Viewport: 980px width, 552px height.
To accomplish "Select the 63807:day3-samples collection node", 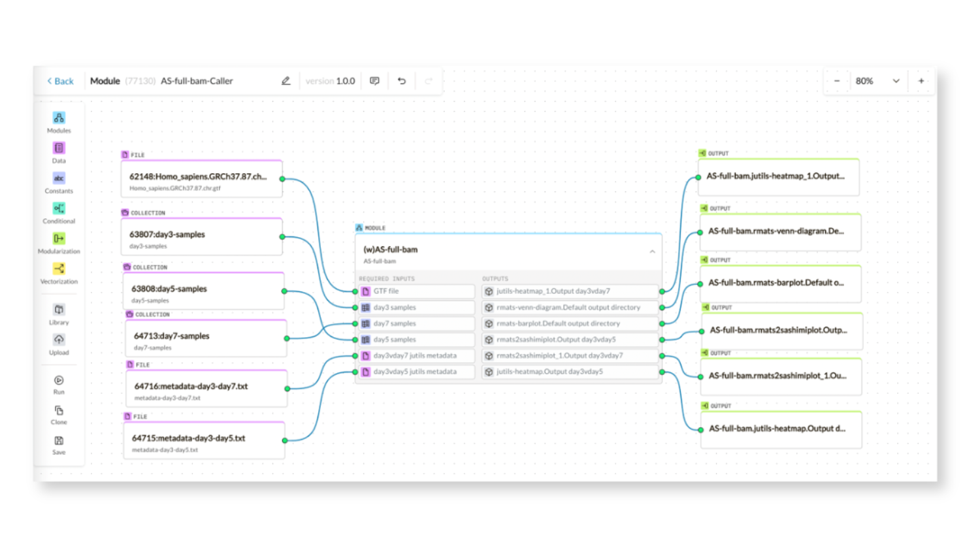I will click(202, 237).
